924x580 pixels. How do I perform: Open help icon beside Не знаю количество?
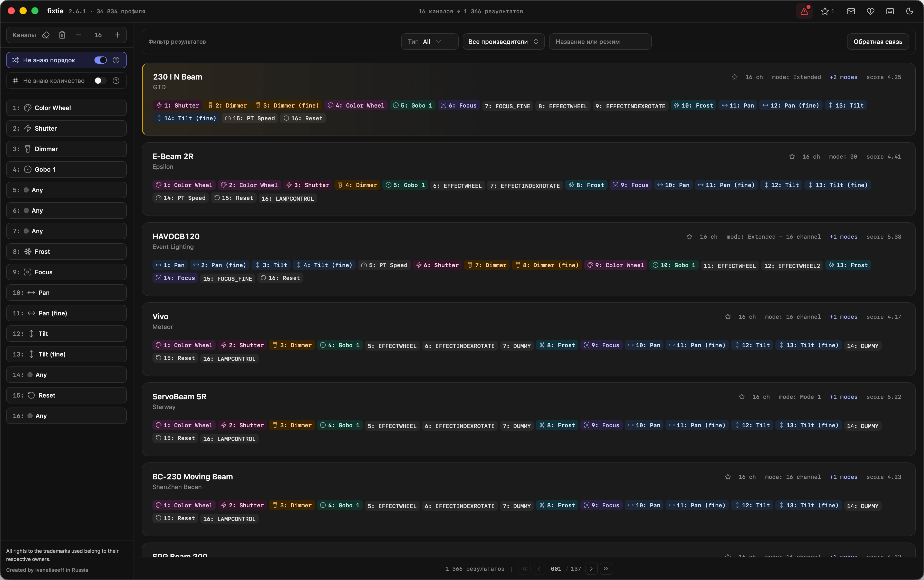116,81
